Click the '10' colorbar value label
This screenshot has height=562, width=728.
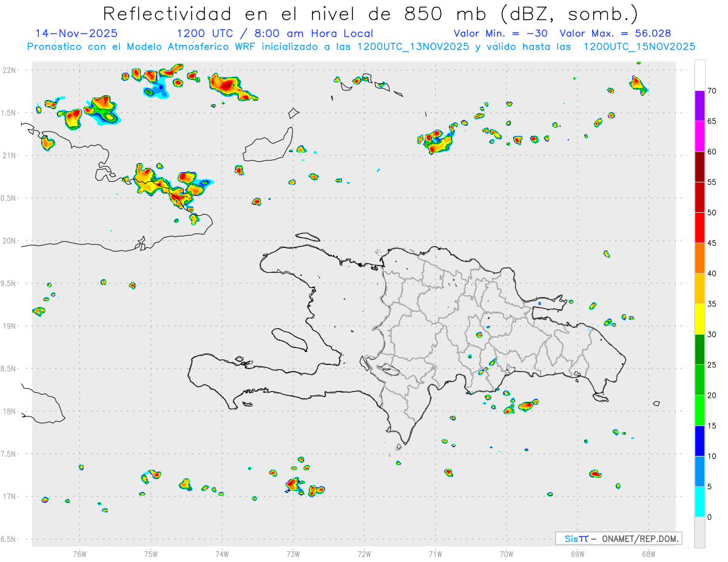tap(712, 456)
